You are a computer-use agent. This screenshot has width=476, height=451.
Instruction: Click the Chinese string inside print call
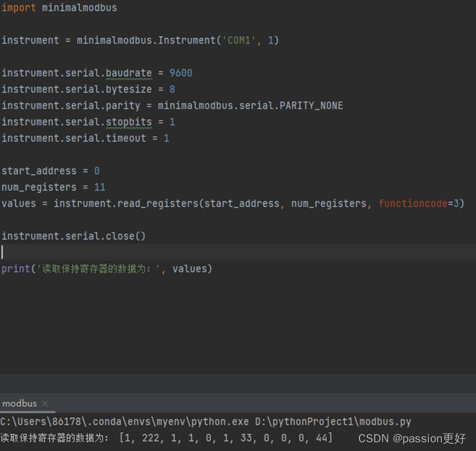pyautogui.click(x=99, y=269)
